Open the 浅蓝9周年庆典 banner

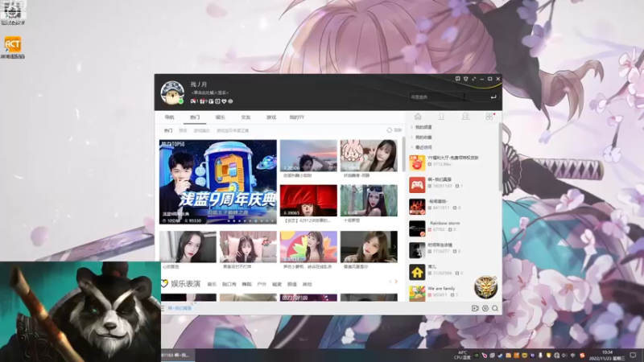pos(218,182)
